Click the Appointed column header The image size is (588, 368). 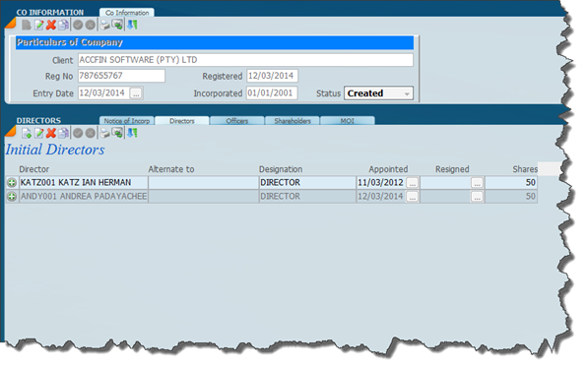tap(388, 169)
